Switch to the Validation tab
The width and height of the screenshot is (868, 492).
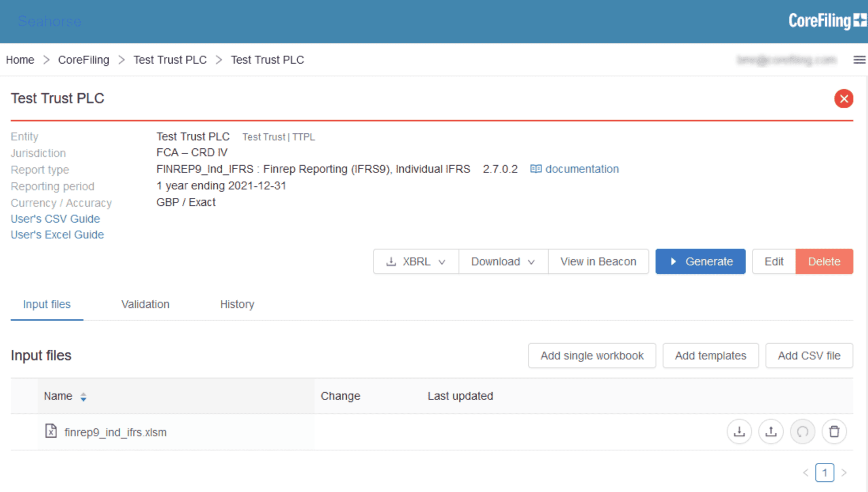click(145, 304)
